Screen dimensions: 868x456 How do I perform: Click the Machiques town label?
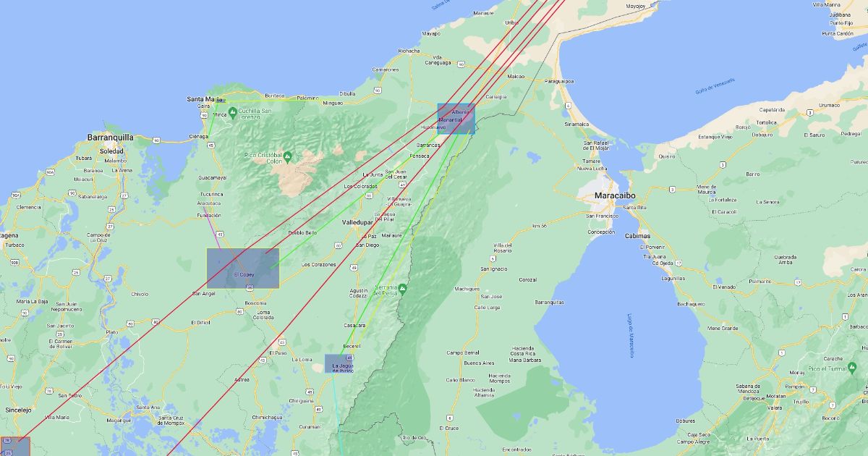467,289
